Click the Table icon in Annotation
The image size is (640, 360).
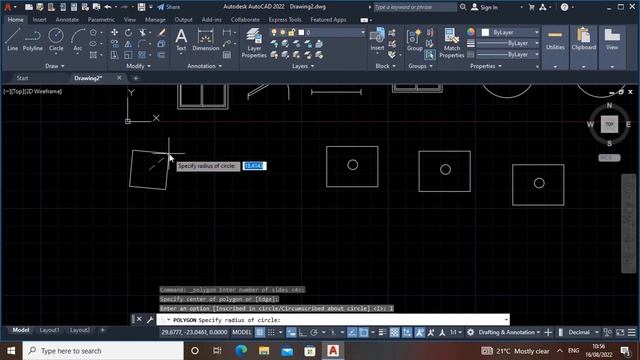click(x=227, y=55)
